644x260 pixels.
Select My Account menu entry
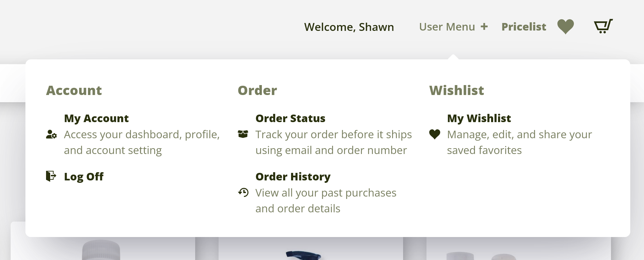pyautogui.click(x=96, y=118)
